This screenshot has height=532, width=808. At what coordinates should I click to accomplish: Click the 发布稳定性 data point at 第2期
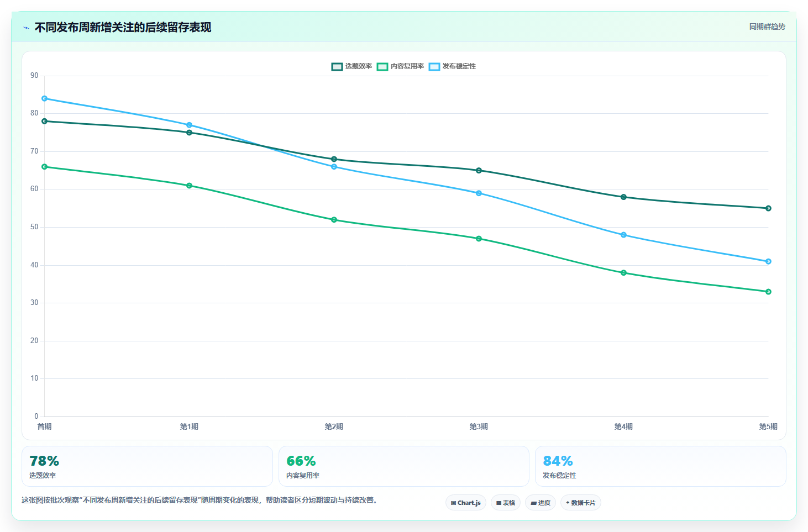[334, 167]
